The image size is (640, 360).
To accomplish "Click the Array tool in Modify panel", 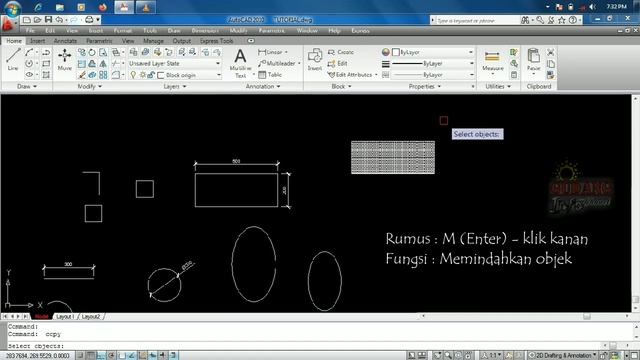I will point(103,75).
